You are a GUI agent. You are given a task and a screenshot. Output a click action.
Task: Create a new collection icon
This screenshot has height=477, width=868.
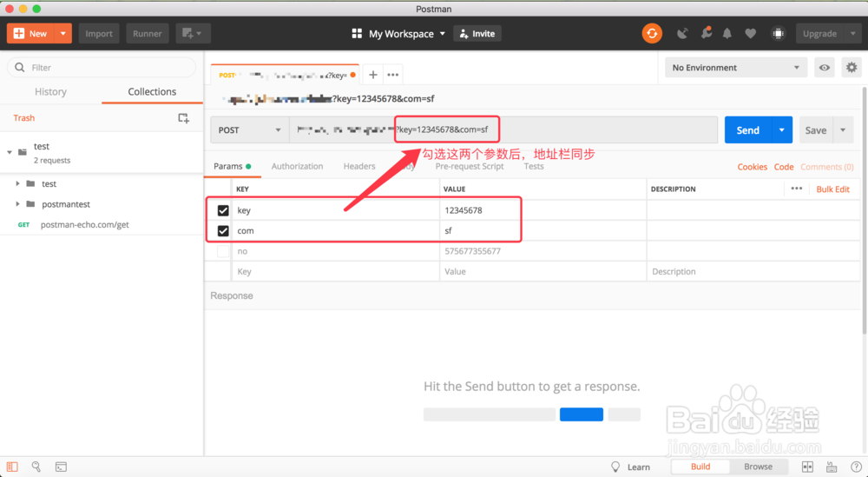pos(183,118)
